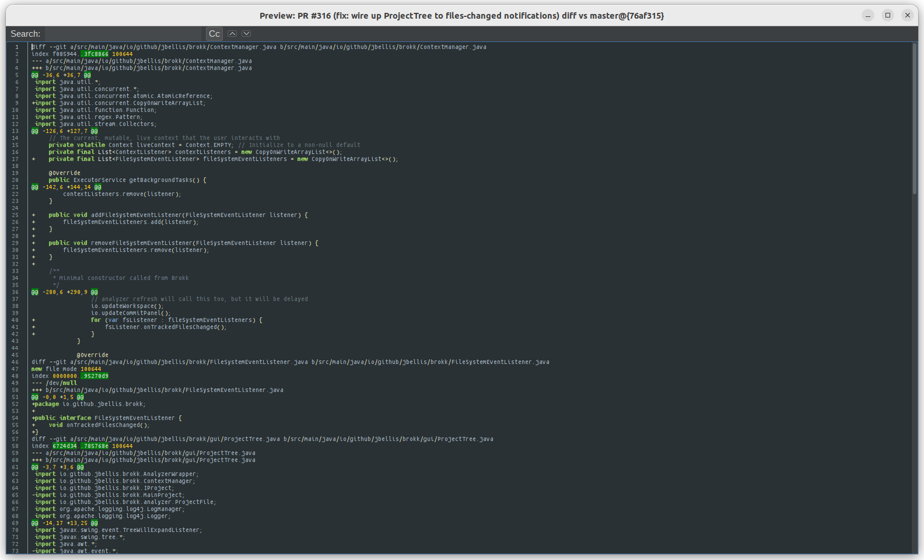The height and width of the screenshot is (560, 924).
Task: Select the '@@ -36,6 +36,7 @@' hunk header
Action: 61,75
